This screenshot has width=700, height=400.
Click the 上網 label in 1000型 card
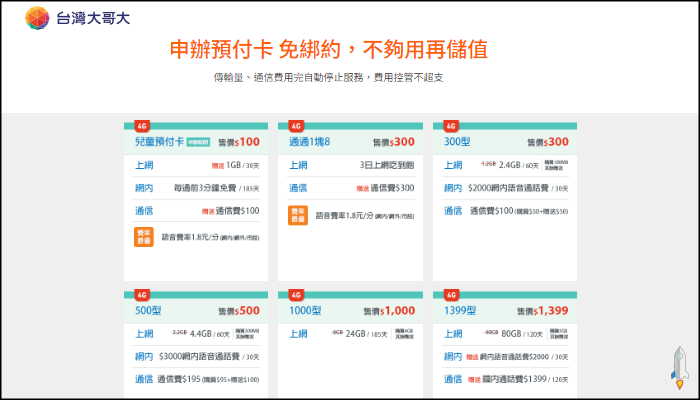[298, 334]
